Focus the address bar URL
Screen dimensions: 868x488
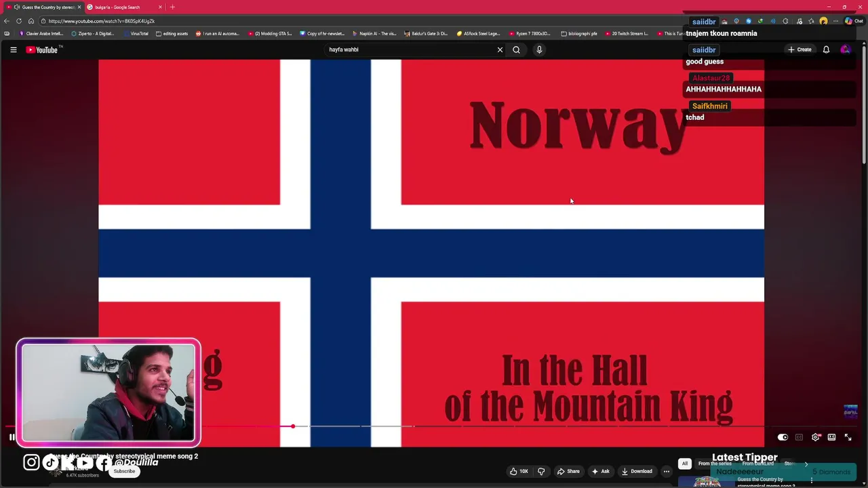point(102,21)
